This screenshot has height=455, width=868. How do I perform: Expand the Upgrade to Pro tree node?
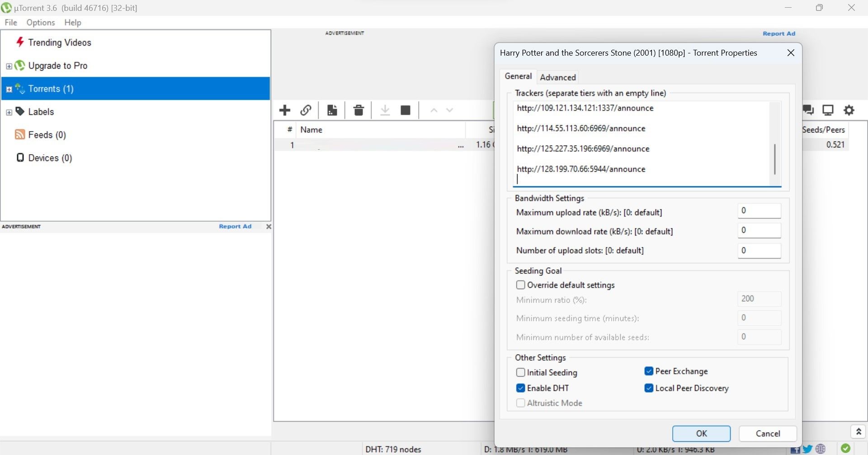tap(9, 66)
